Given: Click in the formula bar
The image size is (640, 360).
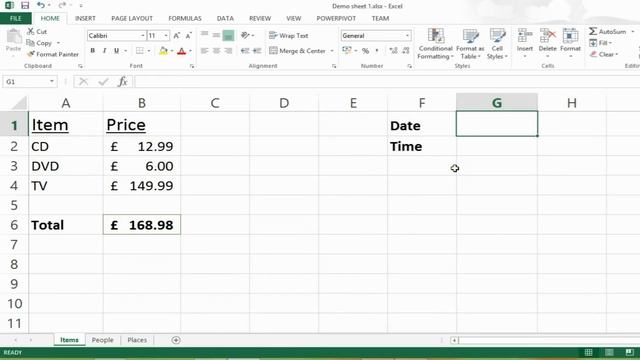Looking at the screenshot, I should [387, 82].
